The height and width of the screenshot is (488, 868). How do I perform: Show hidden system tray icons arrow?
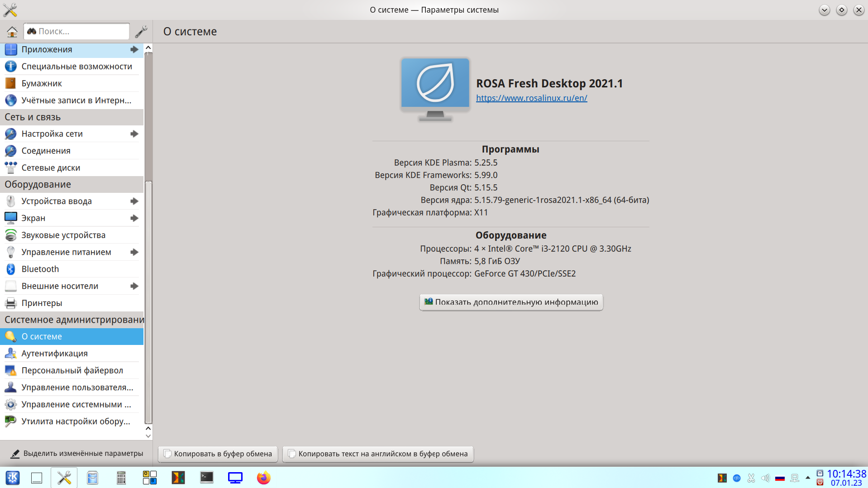[808, 478]
